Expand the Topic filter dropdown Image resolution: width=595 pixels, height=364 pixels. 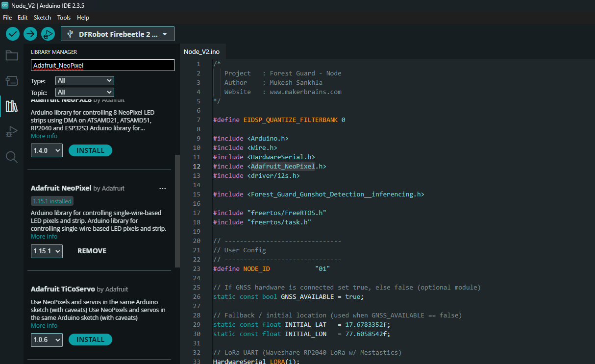point(84,92)
